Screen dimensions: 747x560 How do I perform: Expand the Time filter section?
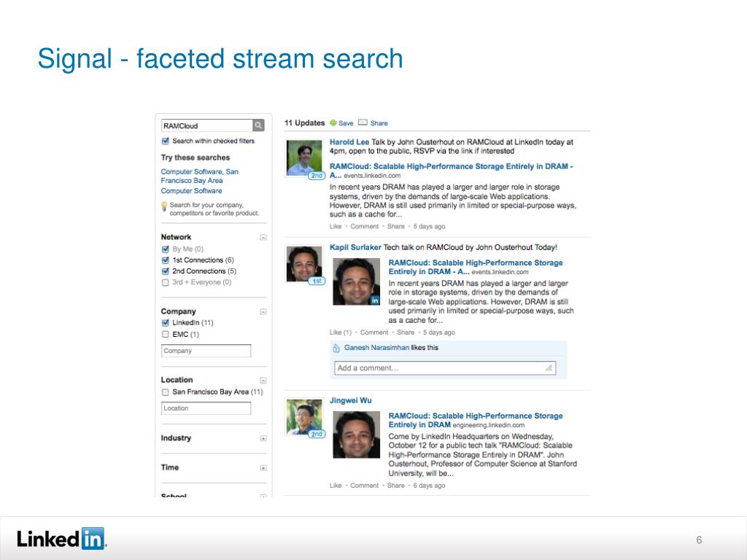click(x=263, y=467)
